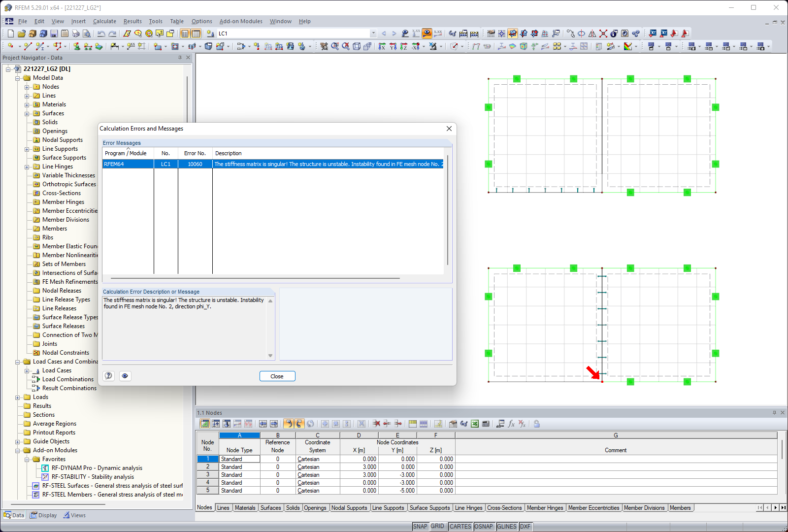The image size is (788, 532).
Task: Click the Print icon in the toolbar
Action: (76, 33)
